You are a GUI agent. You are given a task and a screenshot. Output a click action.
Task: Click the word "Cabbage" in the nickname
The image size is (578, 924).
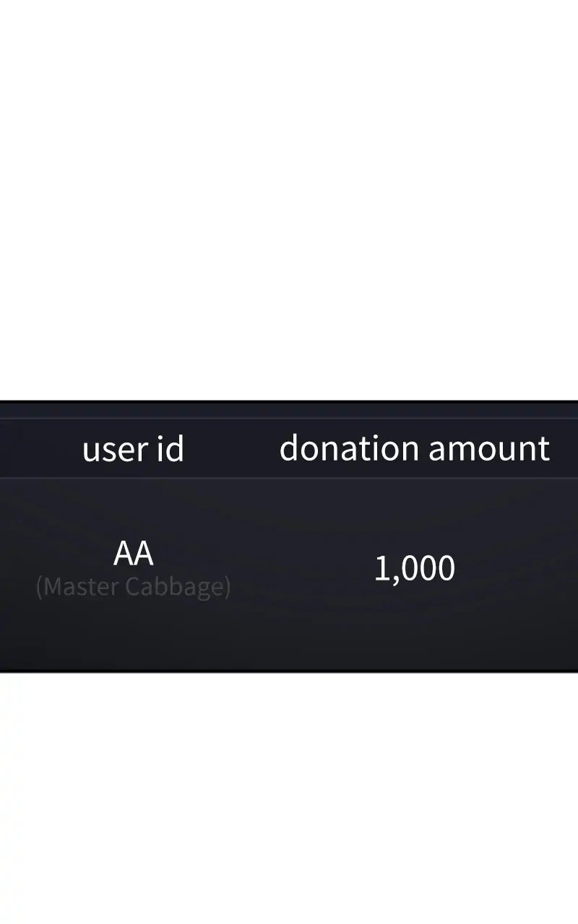click(173, 587)
